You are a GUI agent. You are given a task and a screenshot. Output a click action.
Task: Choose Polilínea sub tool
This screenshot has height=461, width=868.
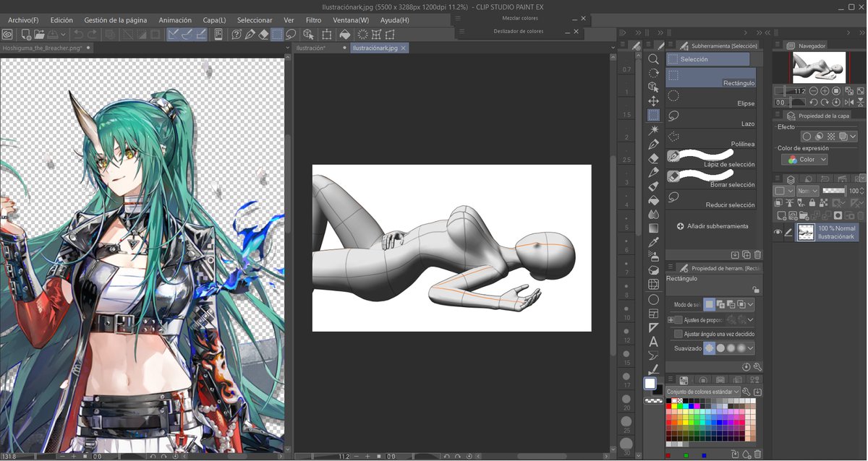pos(711,137)
